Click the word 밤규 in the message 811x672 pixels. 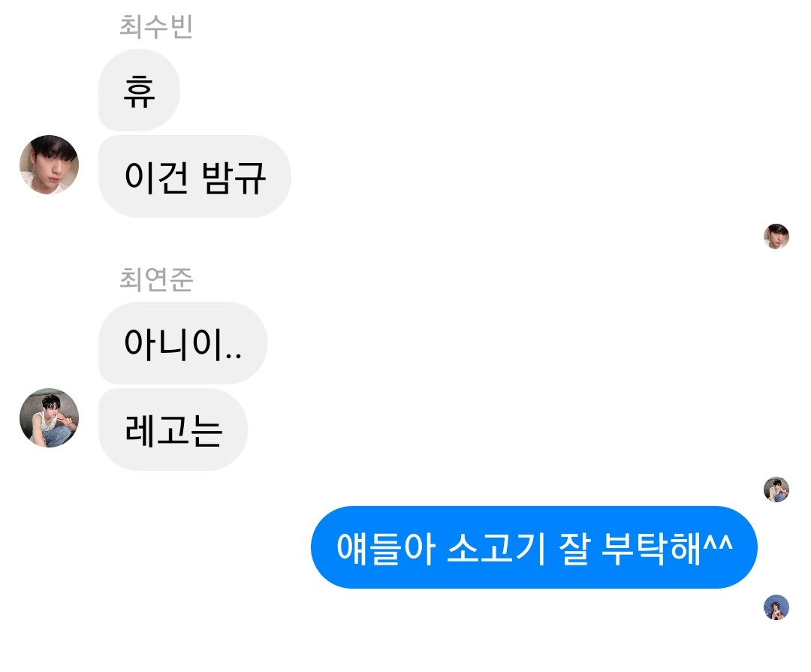tap(234, 177)
